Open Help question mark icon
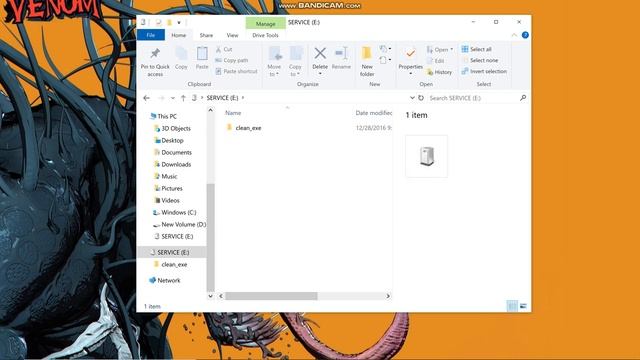 click(525, 35)
